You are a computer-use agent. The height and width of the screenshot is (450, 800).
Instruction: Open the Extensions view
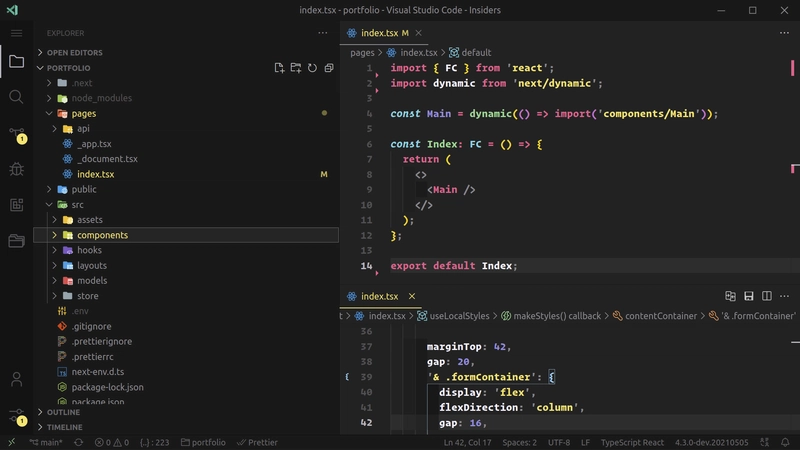(16, 205)
